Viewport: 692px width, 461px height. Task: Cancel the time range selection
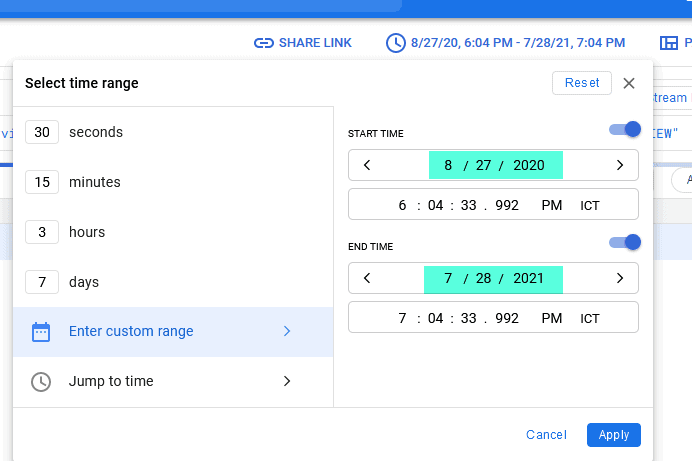pyautogui.click(x=546, y=435)
